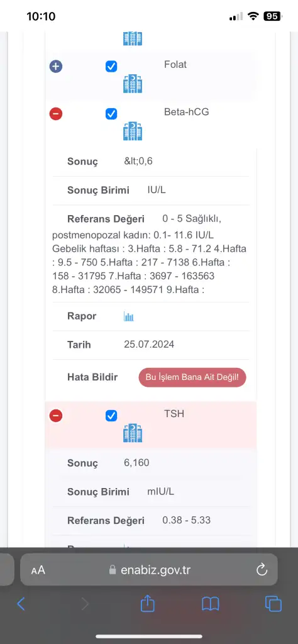
Task: Click 'Bu İşlem Bana Ait Değil!' button
Action: (x=192, y=377)
